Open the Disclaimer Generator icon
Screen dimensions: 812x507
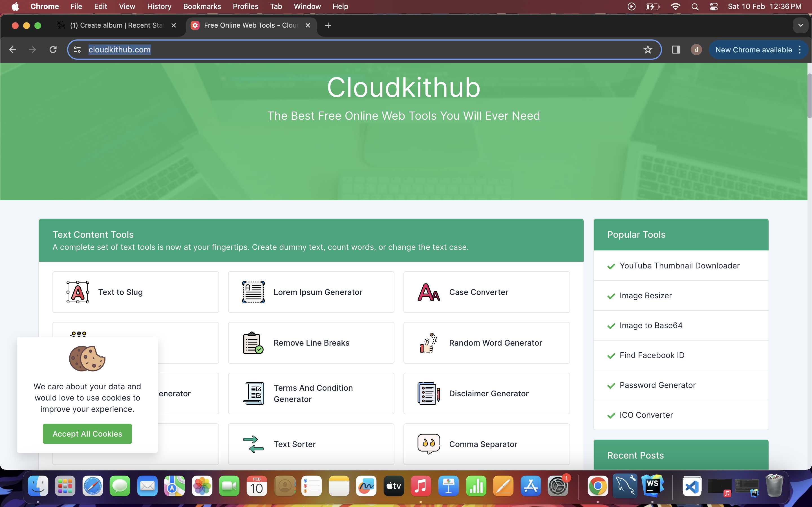coord(429,393)
